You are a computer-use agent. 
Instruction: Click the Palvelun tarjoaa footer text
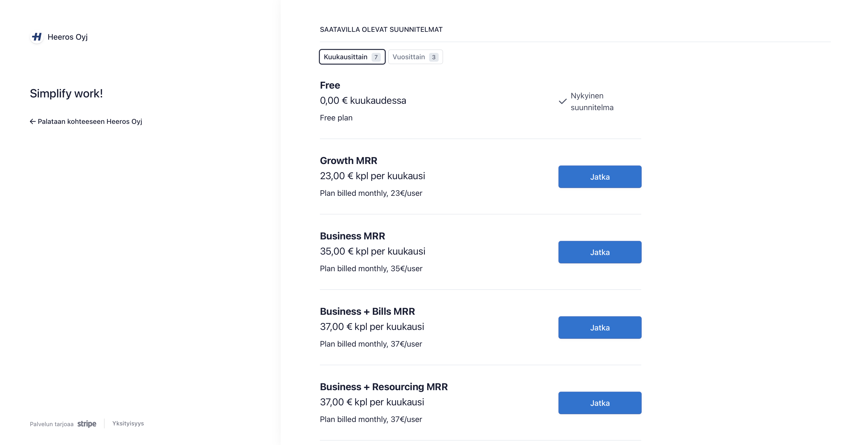[x=51, y=424]
